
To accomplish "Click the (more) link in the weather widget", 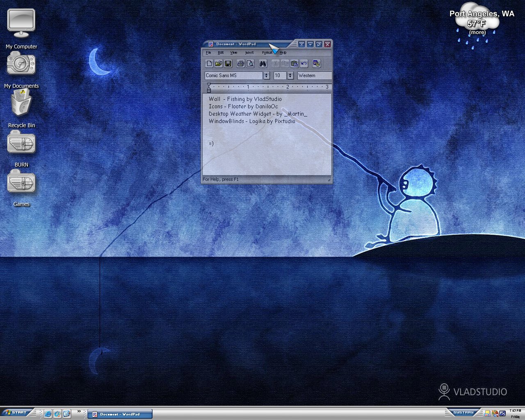I will point(477,32).
